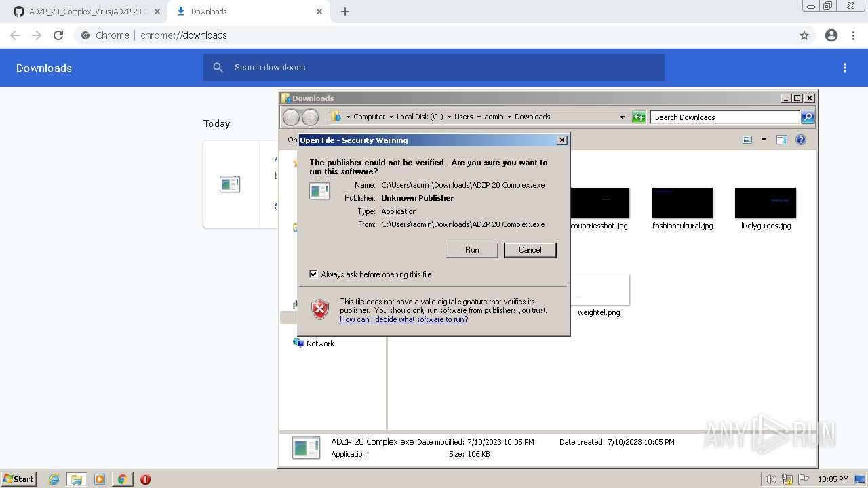
Task: Close the Chrome Downloads tab
Action: [320, 12]
